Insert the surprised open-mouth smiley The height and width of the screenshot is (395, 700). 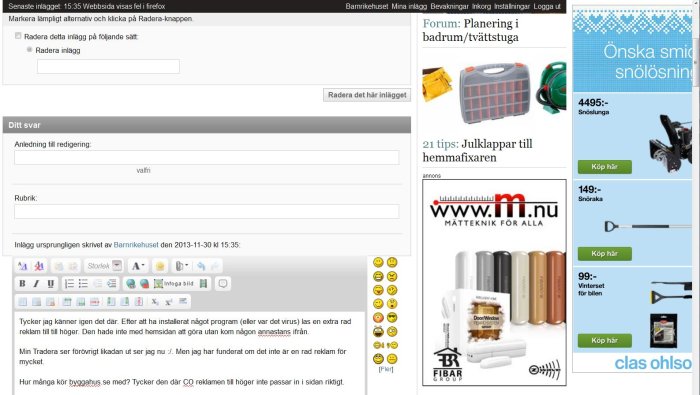pos(392,304)
